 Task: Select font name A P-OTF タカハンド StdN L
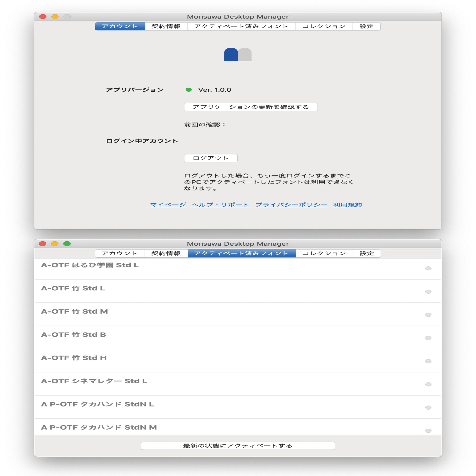98,404
